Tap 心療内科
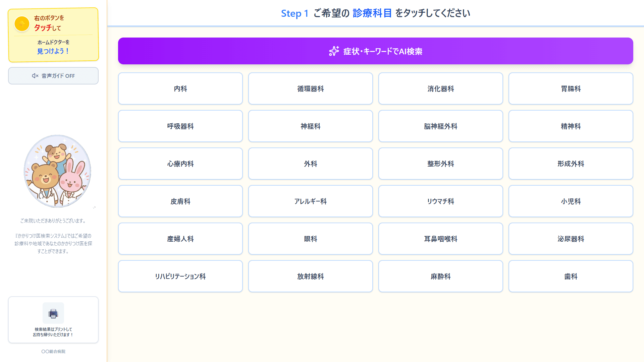The height and width of the screenshot is (362, 644). coord(180,164)
